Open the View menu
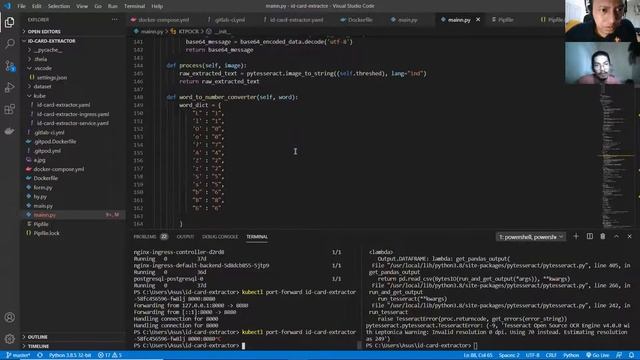 pos(82,6)
